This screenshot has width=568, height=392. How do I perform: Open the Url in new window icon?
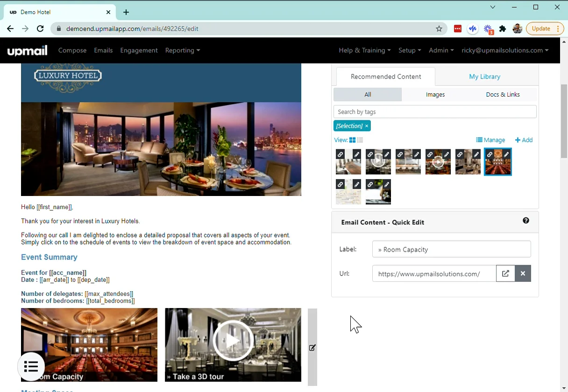point(505,273)
